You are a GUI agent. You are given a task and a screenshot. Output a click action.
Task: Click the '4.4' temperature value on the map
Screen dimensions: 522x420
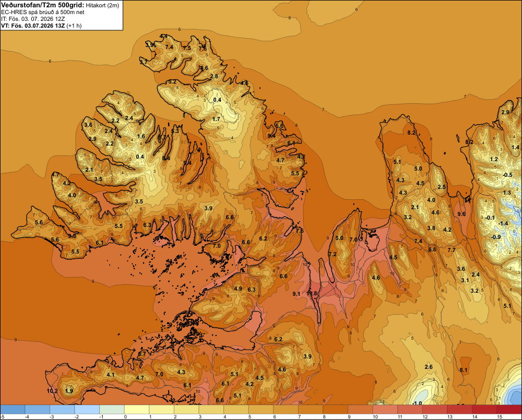pyautogui.click(x=163, y=37)
